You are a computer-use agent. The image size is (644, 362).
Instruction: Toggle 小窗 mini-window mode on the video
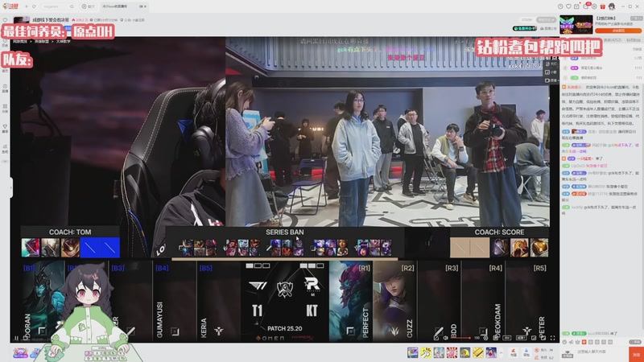pos(551,72)
